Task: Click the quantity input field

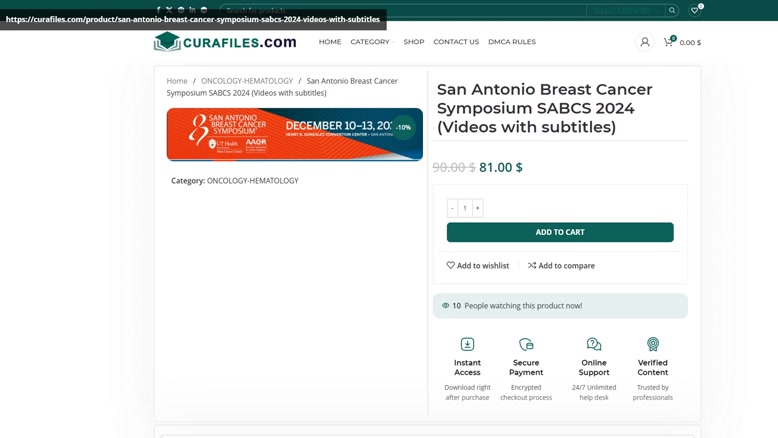Action: pos(465,208)
